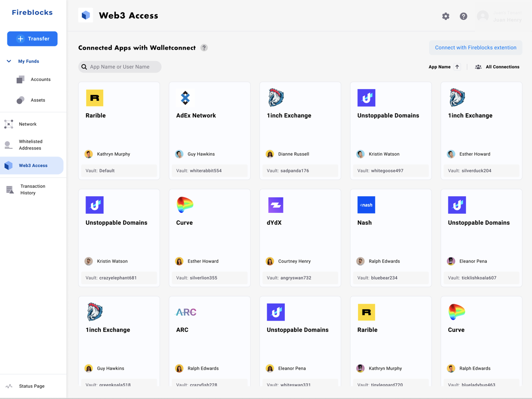Click the "ARC" card title
The width and height of the screenshot is (532, 399).
[182, 330]
